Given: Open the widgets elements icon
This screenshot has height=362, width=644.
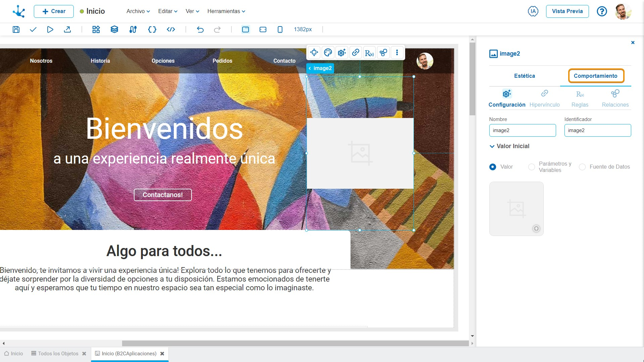Looking at the screenshot, I should tap(96, 29).
